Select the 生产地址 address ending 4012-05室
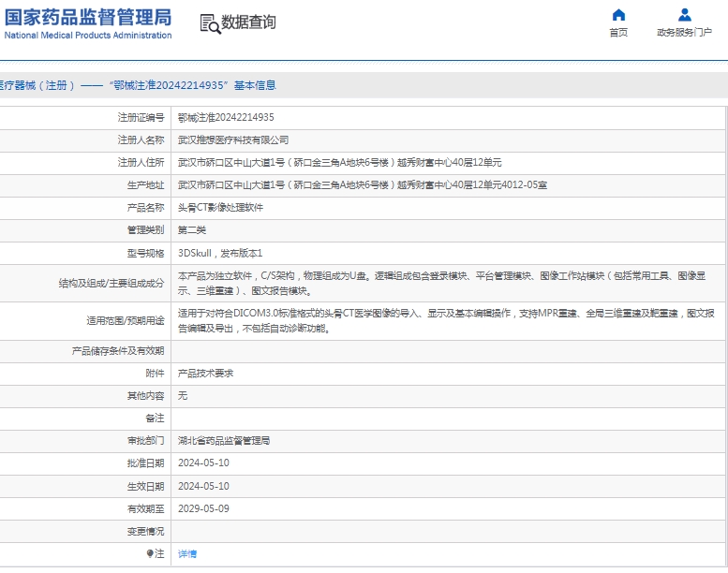 (363, 185)
